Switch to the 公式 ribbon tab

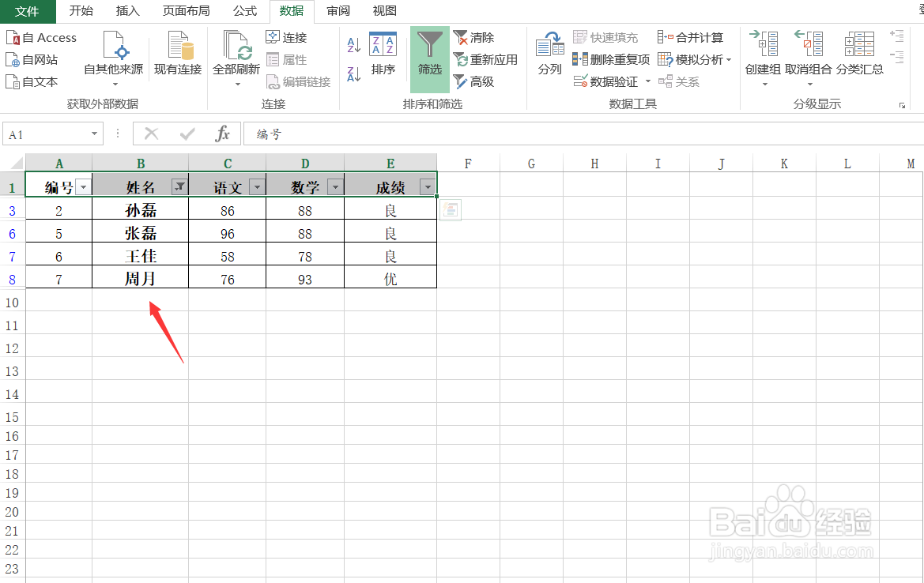(x=244, y=11)
